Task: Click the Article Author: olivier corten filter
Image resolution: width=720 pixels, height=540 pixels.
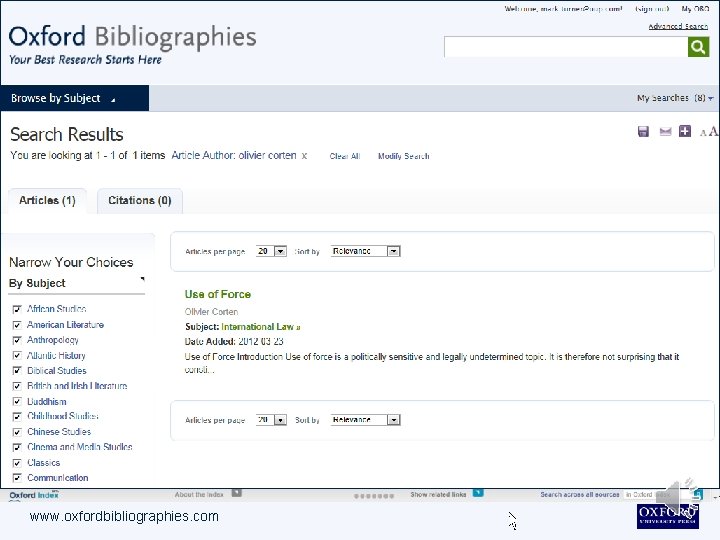Action: pos(234,156)
